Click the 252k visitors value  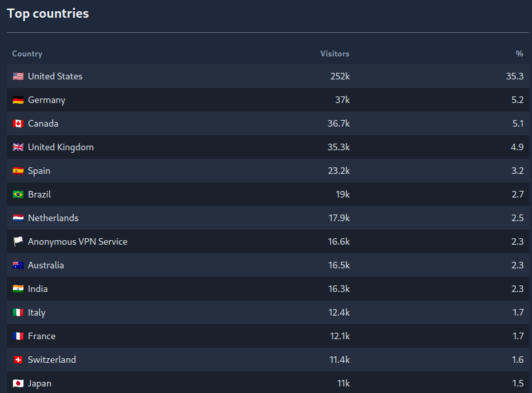click(340, 76)
